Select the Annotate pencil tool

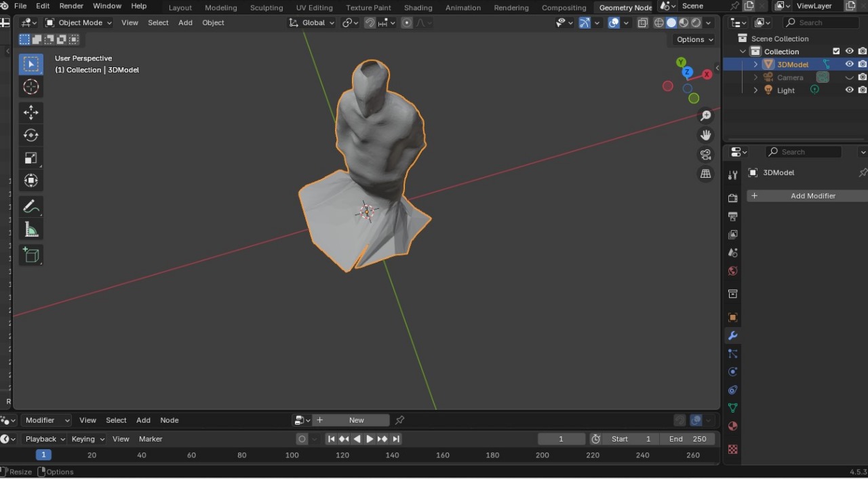[31, 207]
